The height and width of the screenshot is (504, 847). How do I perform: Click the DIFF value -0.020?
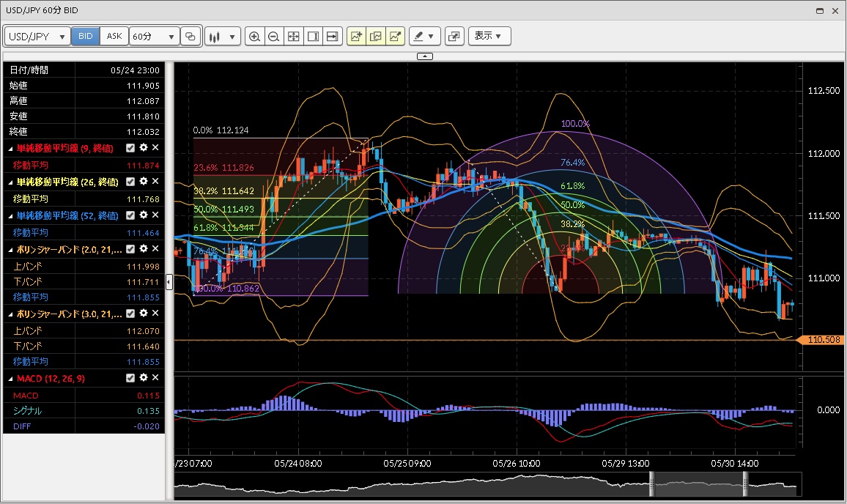coord(147,426)
